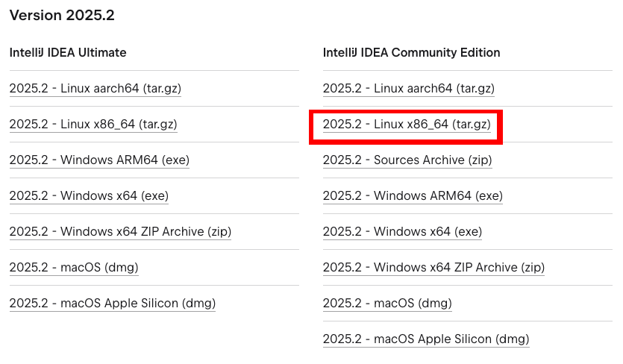Click the divider line under IntelliJ IDEA Ultimate heading
Image resolution: width=623 pixels, height=364 pixels.
(x=154, y=71)
